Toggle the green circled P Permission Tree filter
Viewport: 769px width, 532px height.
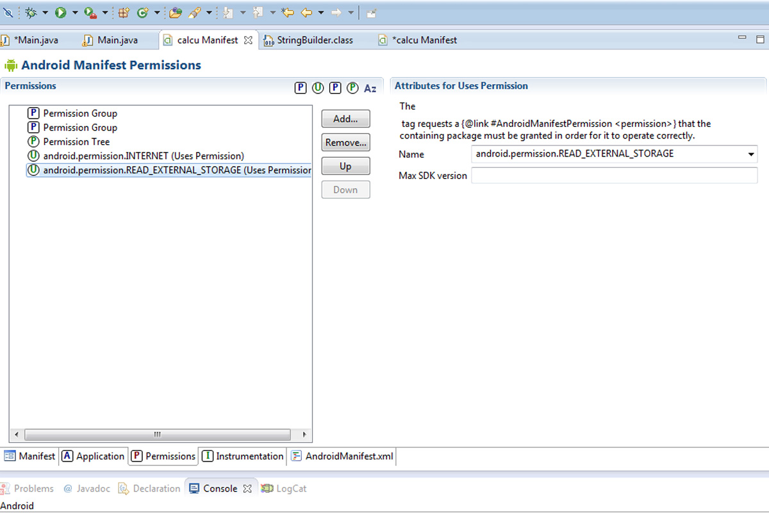352,88
